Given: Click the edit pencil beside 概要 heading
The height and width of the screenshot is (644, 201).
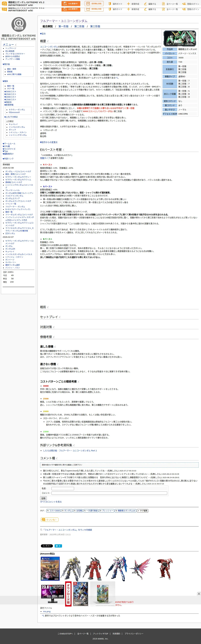Looking at the screenshot, I should [x=48, y=41].
